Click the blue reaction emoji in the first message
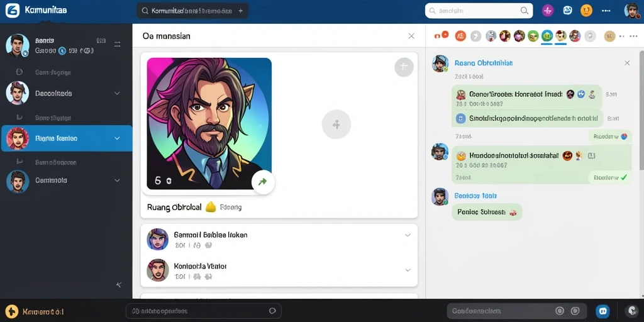 (x=580, y=94)
